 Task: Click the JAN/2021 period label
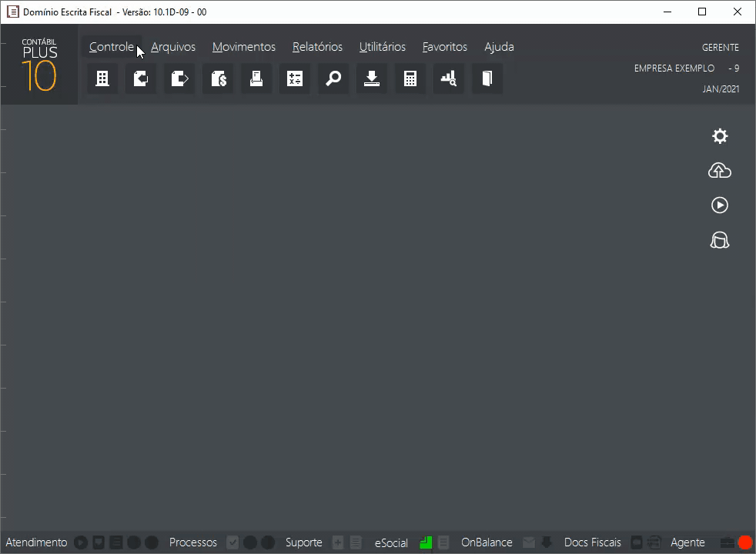[x=721, y=88]
